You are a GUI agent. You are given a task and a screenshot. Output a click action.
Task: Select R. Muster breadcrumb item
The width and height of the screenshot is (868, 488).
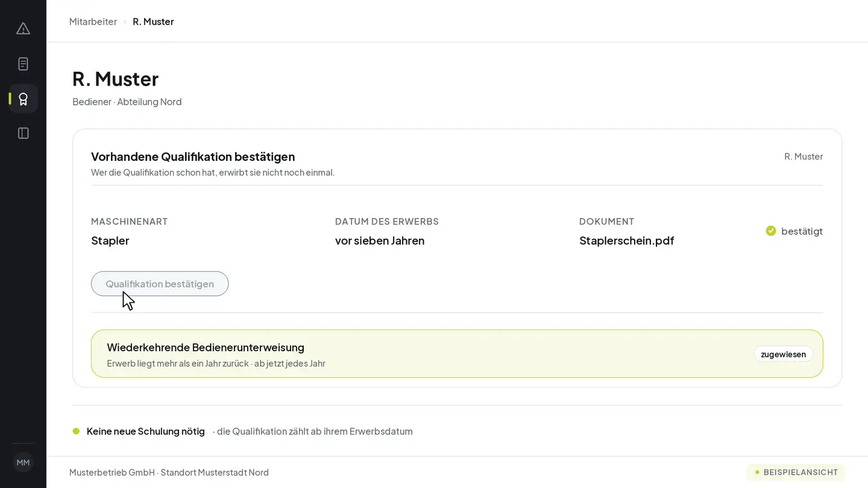pos(153,21)
